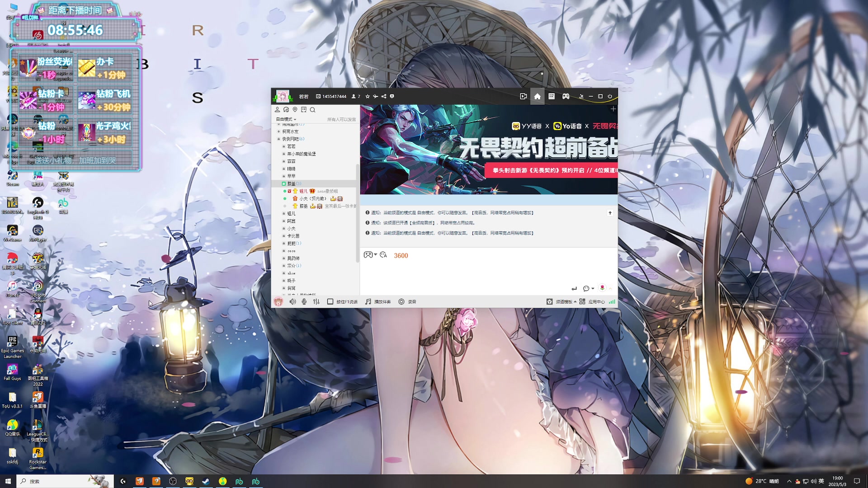The height and width of the screenshot is (488, 868).
Task: Send a rose via the flower gift icon
Action: (602, 288)
